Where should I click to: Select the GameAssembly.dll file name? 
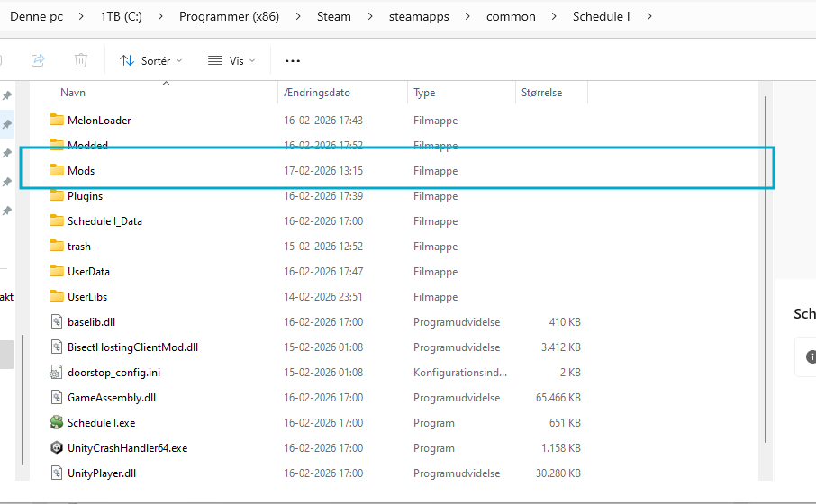point(112,398)
